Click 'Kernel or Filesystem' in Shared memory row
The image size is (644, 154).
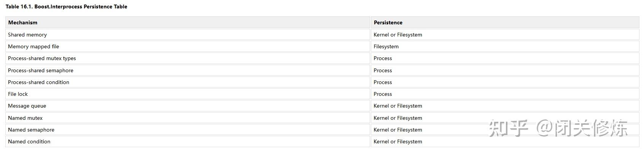tap(398, 35)
